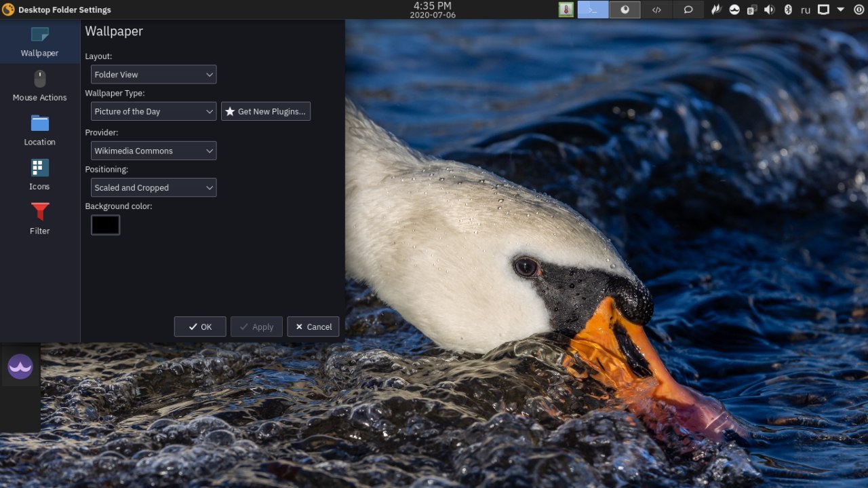868x488 pixels.
Task: Expand the Provider dropdown showing Wikimedia Commons
Action: click(154, 151)
